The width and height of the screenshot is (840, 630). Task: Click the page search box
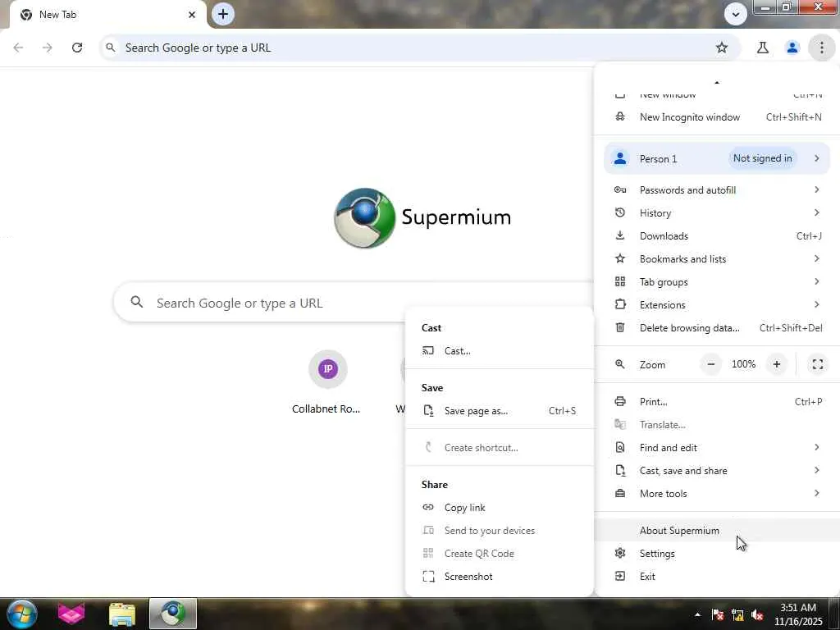(354, 303)
